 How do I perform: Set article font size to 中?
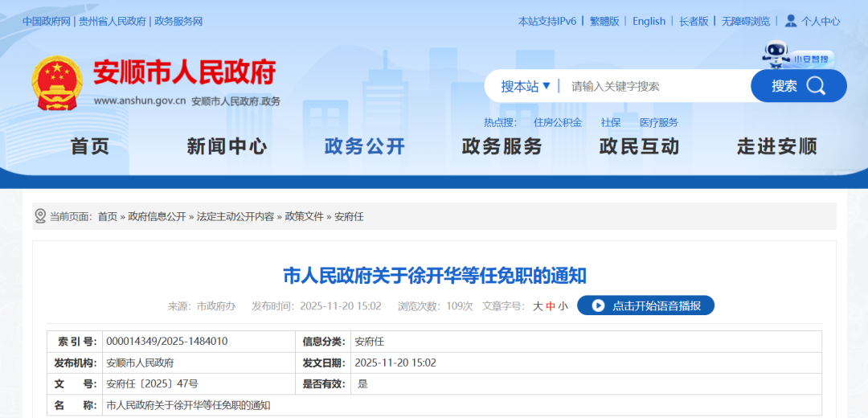(x=551, y=306)
